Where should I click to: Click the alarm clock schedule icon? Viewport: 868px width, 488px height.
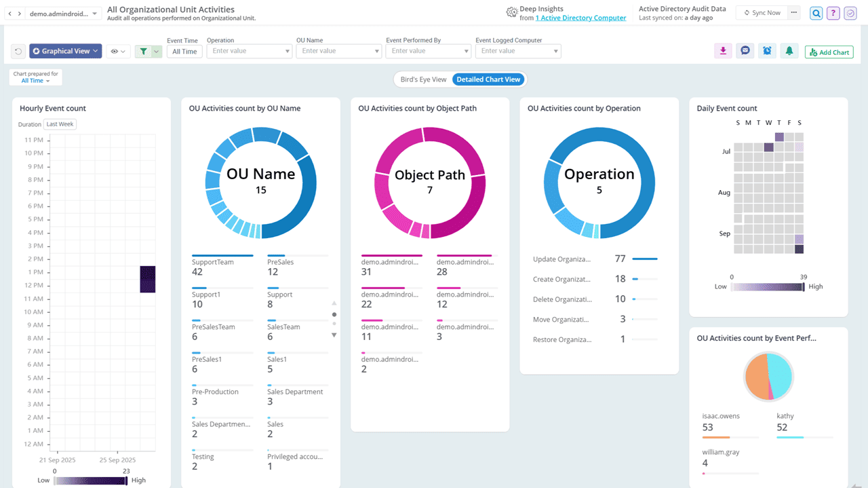(767, 51)
